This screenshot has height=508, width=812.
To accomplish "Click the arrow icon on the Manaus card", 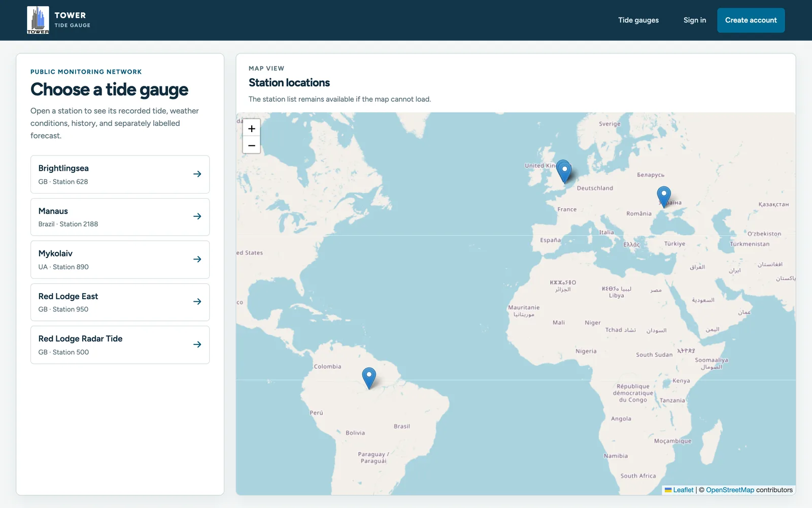I will pos(197,216).
